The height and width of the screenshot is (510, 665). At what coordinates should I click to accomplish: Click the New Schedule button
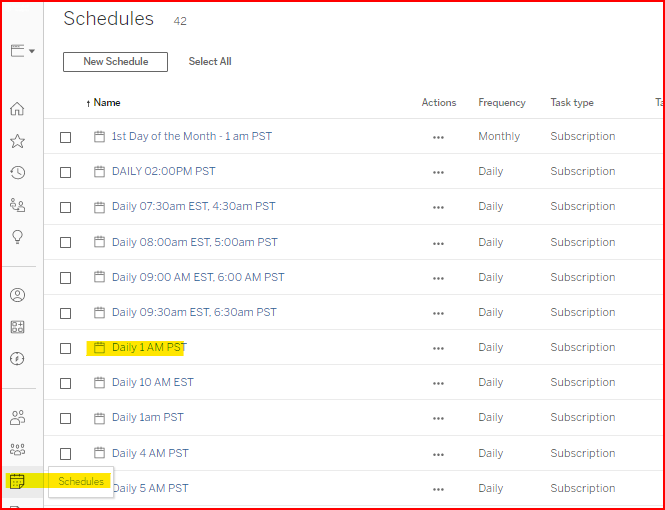pyautogui.click(x=115, y=62)
